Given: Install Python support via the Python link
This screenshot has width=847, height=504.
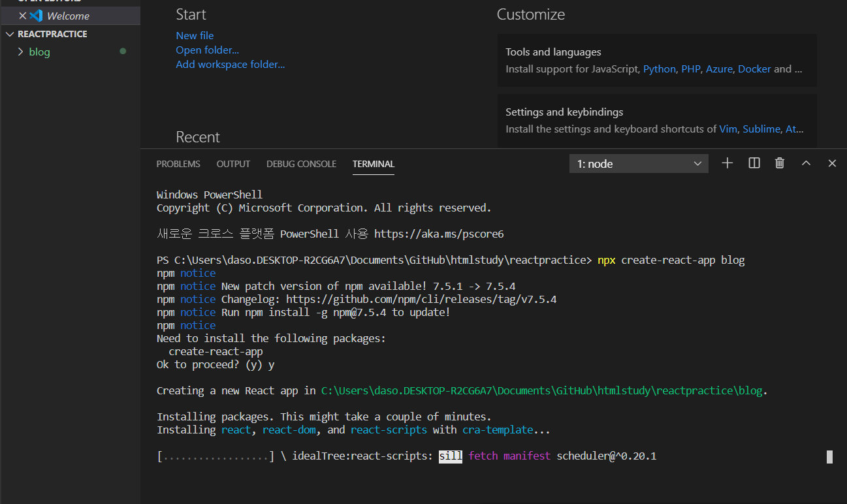Looking at the screenshot, I should (x=659, y=69).
